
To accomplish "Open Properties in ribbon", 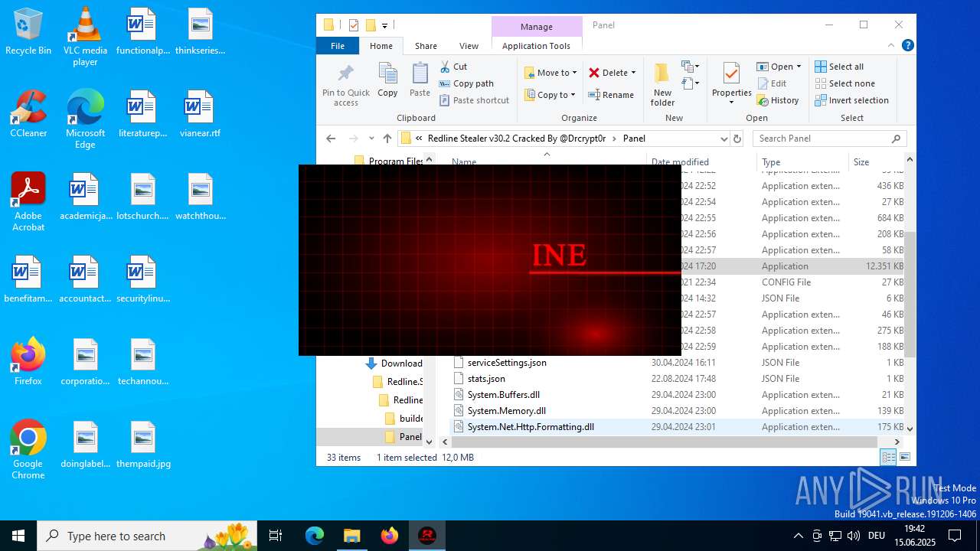I will 731,84.
